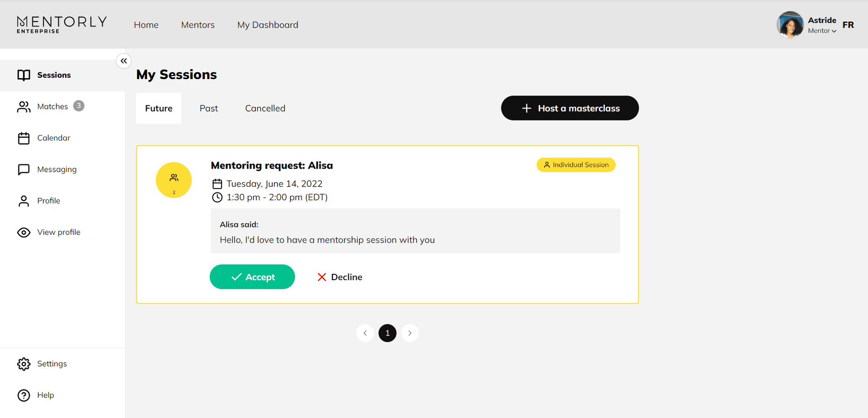Expand the Mentor role dropdown under Astride

pyautogui.click(x=822, y=31)
